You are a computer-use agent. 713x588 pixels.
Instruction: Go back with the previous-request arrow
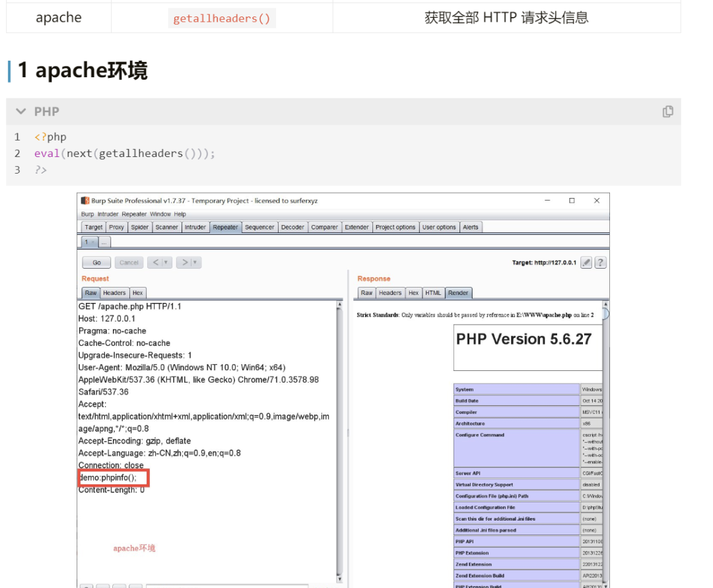(x=156, y=262)
